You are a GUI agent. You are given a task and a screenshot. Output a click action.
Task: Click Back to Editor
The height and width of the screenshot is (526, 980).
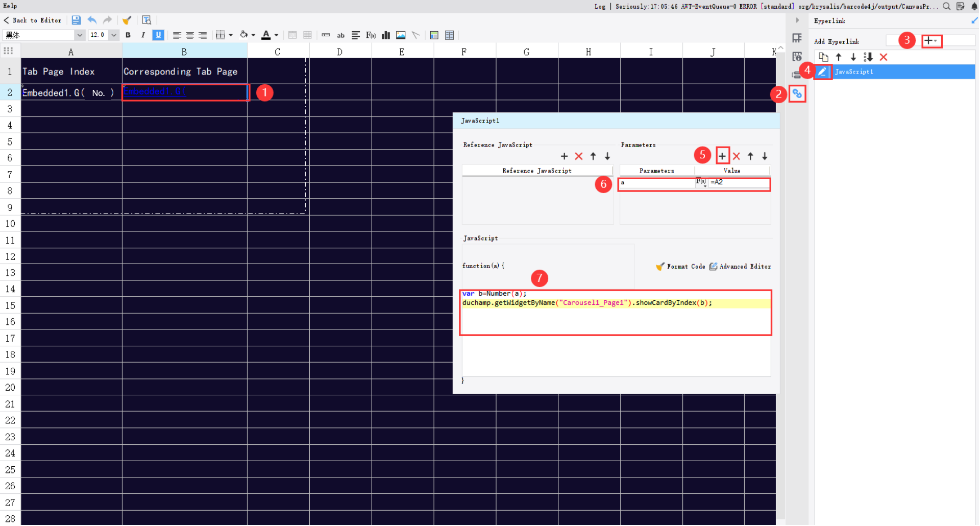pyautogui.click(x=33, y=20)
